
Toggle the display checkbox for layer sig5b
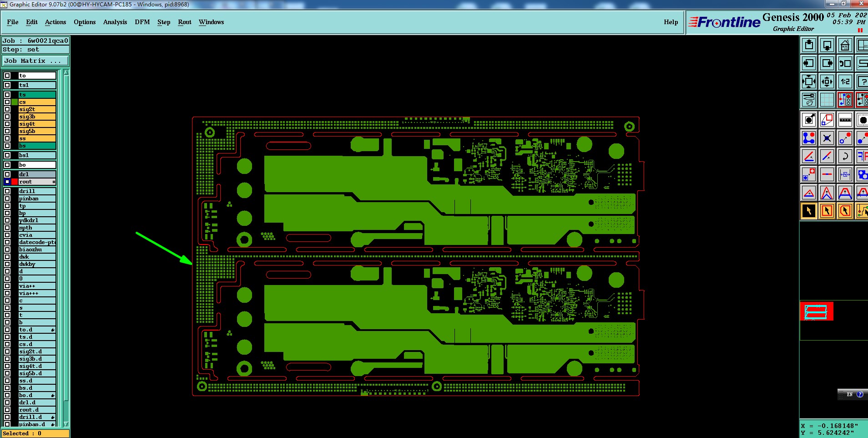coord(7,131)
